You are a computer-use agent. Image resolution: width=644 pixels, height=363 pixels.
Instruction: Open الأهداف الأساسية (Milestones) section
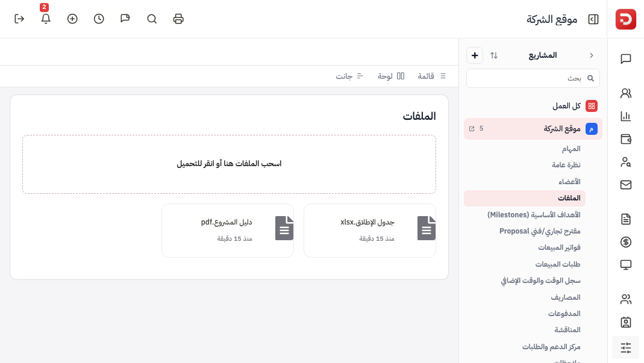click(x=534, y=215)
